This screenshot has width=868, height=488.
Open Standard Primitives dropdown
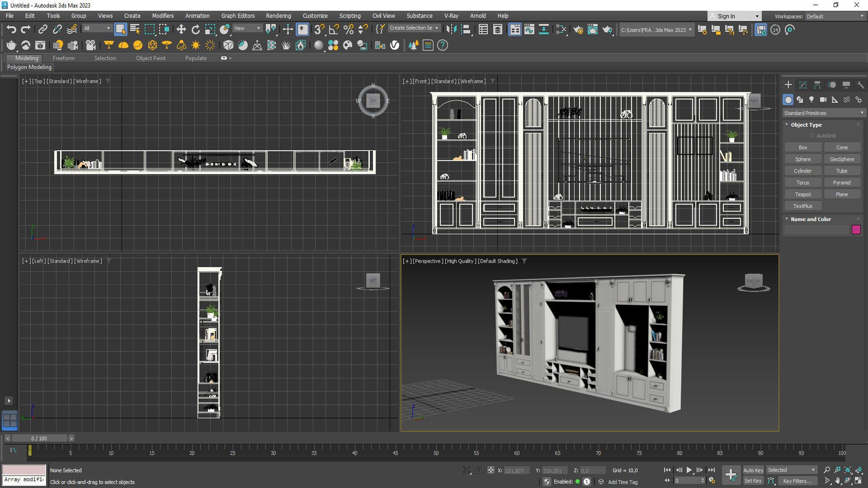click(x=824, y=113)
